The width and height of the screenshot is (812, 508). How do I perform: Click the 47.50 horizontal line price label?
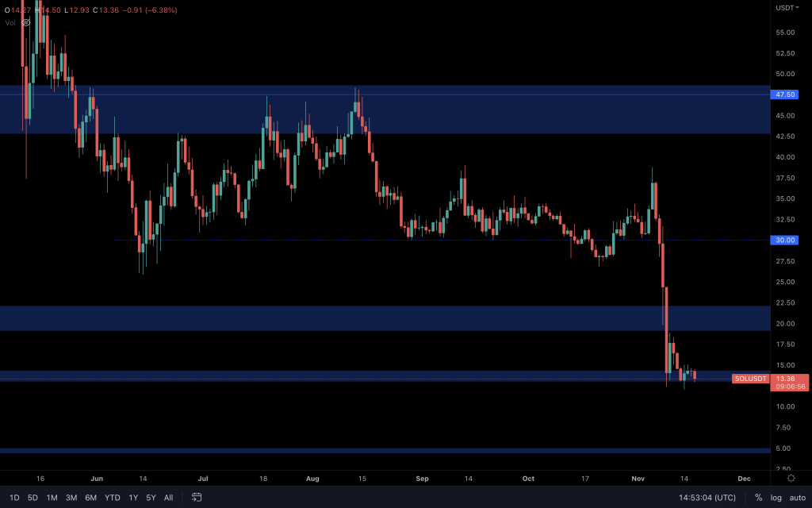click(784, 94)
